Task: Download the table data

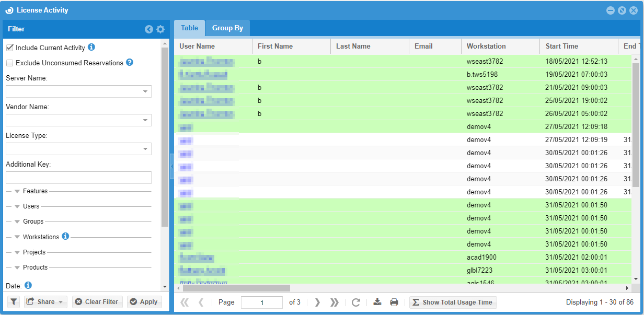Action: (x=377, y=302)
